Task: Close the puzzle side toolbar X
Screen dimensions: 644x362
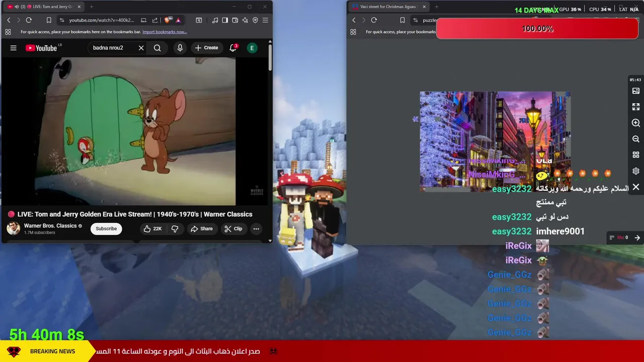Action: [636, 187]
